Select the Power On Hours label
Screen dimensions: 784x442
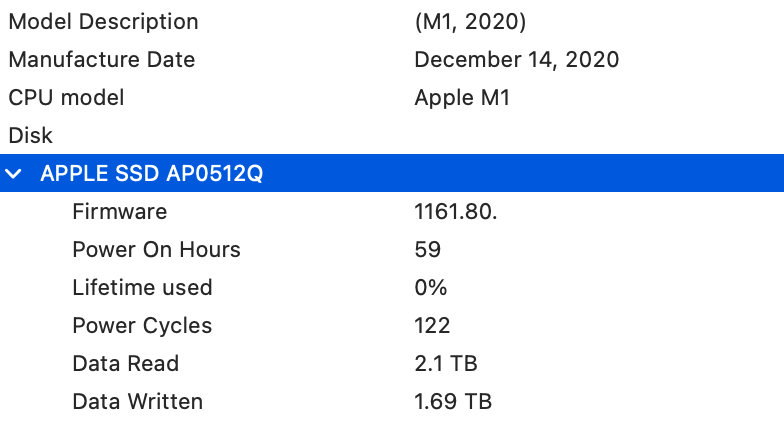156,250
